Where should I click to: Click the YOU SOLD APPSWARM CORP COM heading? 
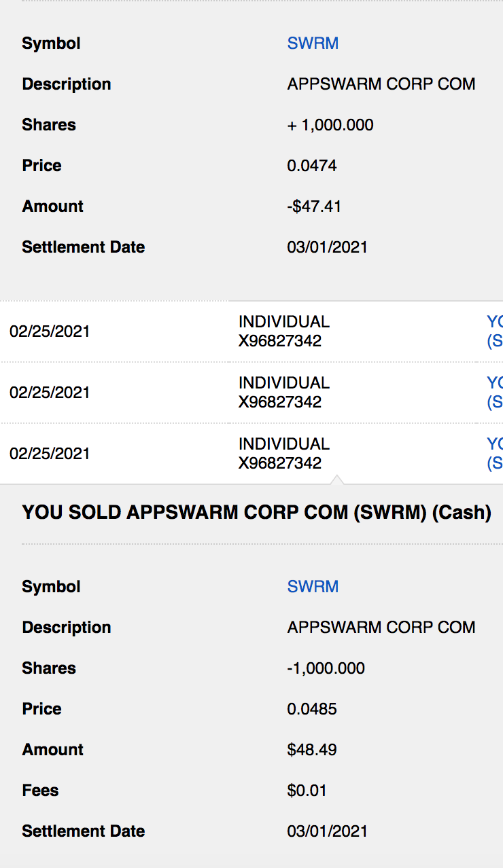coord(256,513)
